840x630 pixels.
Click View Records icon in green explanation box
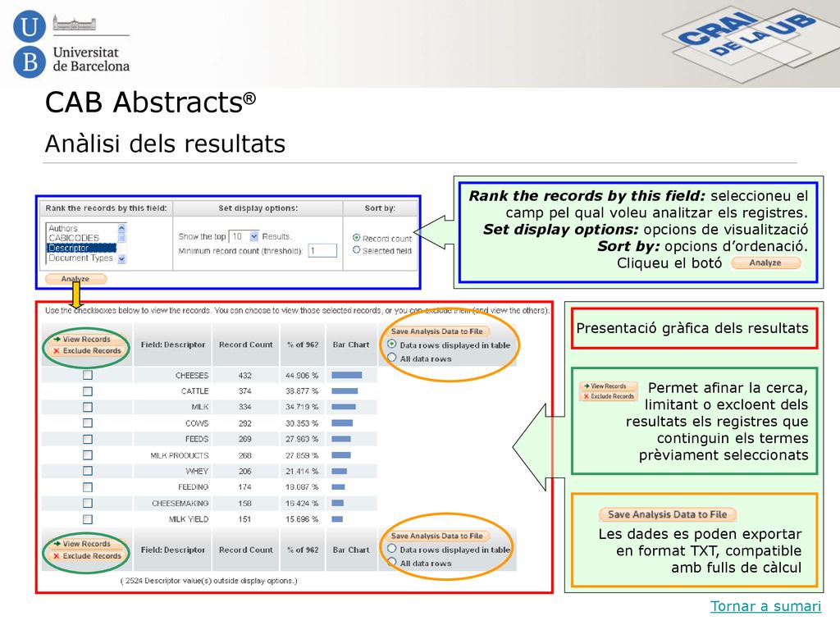pyautogui.click(x=609, y=386)
